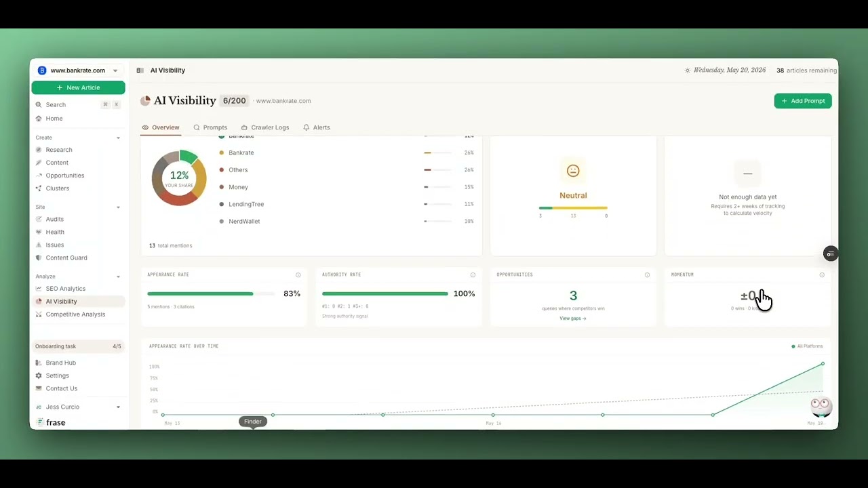Screen dimensions: 868x488
Task: Toggle the sidebar panel icon in header
Action: click(140, 70)
